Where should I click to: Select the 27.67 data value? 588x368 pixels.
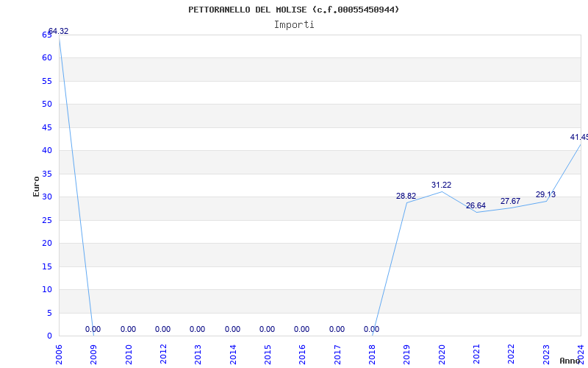click(510, 201)
